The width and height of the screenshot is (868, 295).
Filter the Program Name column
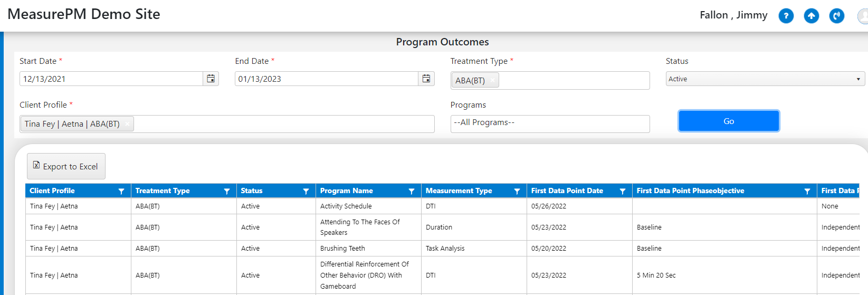412,191
